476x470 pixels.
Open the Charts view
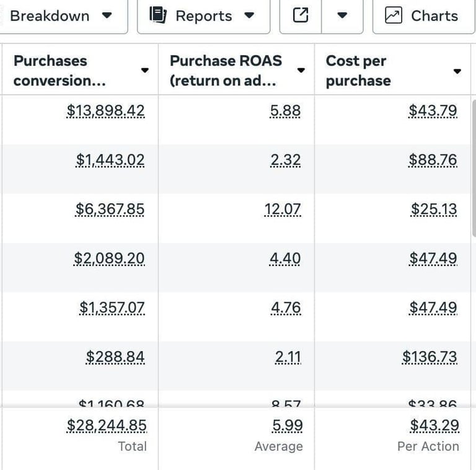coord(423,16)
